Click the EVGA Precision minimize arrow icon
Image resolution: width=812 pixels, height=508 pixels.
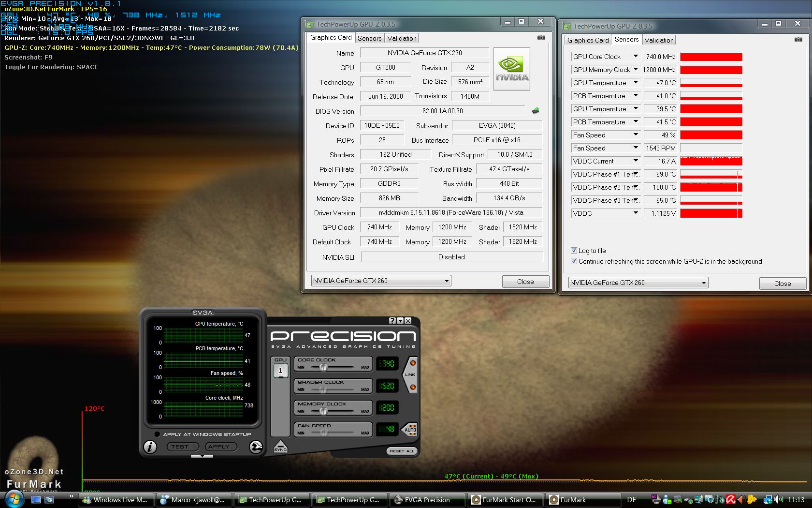tap(400, 321)
